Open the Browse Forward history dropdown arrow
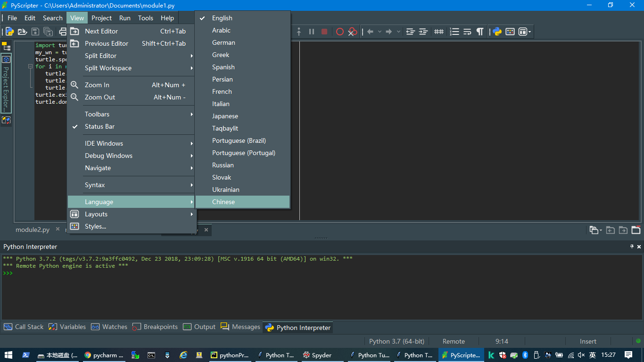The image size is (644, 362). 399,32
